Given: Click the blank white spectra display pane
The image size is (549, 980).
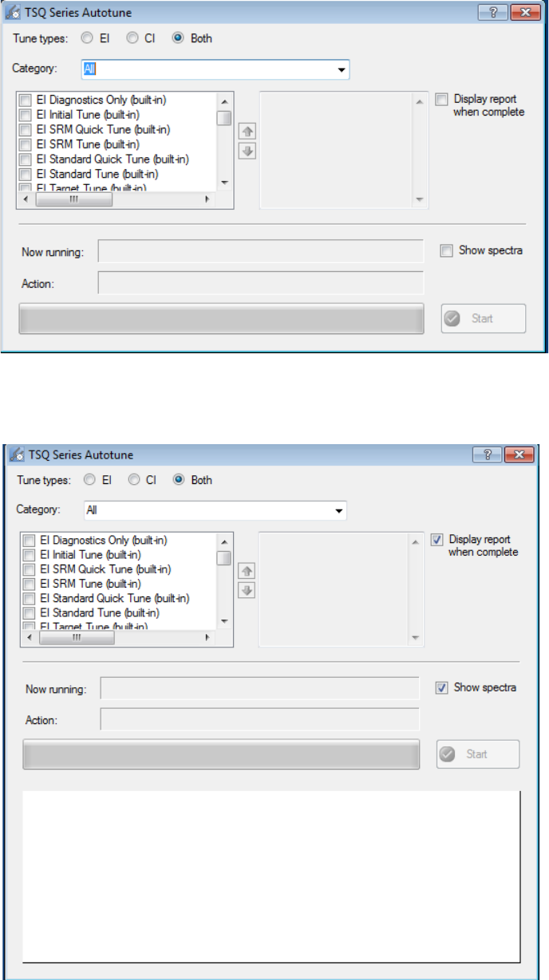Looking at the screenshot, I should 271,877.
